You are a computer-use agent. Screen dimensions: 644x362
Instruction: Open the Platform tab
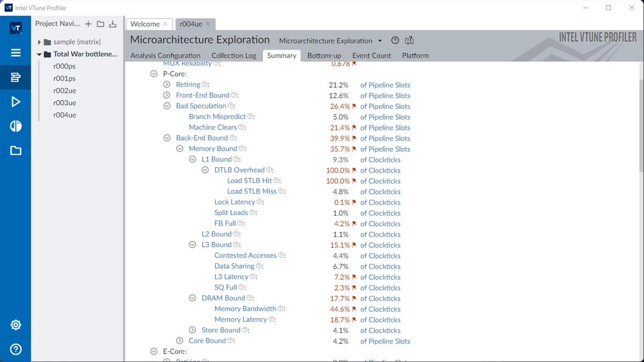pos(415,56)
